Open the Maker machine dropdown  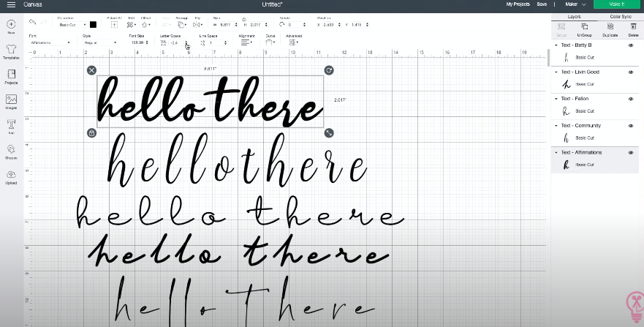point(575,4)
